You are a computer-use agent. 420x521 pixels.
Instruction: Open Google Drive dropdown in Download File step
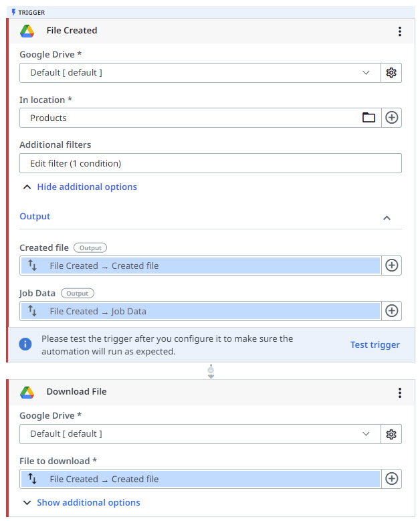[x=200, y=434]
